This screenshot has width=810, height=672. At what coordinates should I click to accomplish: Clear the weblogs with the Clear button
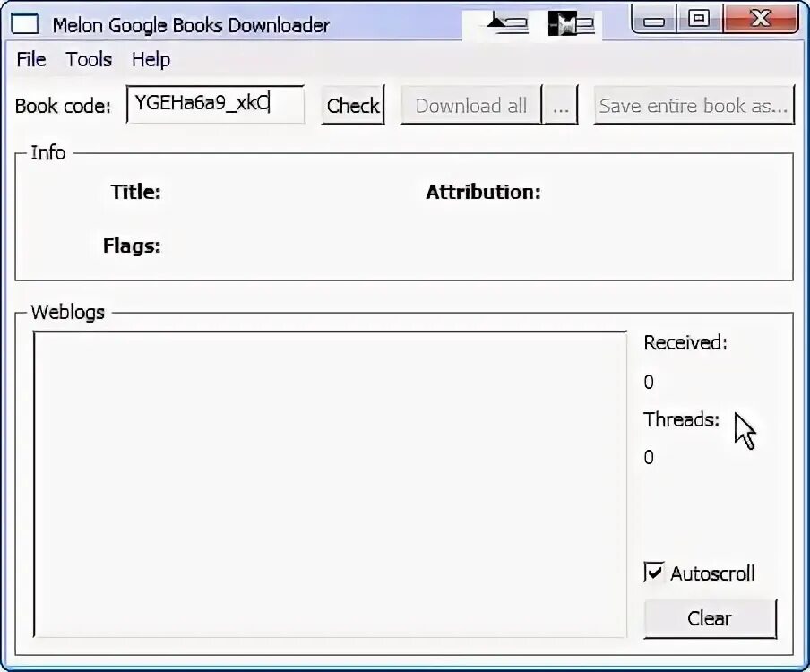click(710, 618)
